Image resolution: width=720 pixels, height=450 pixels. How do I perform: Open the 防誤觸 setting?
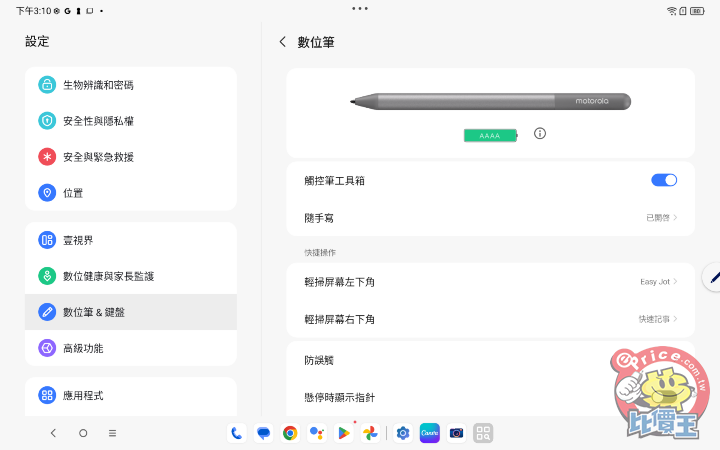point(490,360)
